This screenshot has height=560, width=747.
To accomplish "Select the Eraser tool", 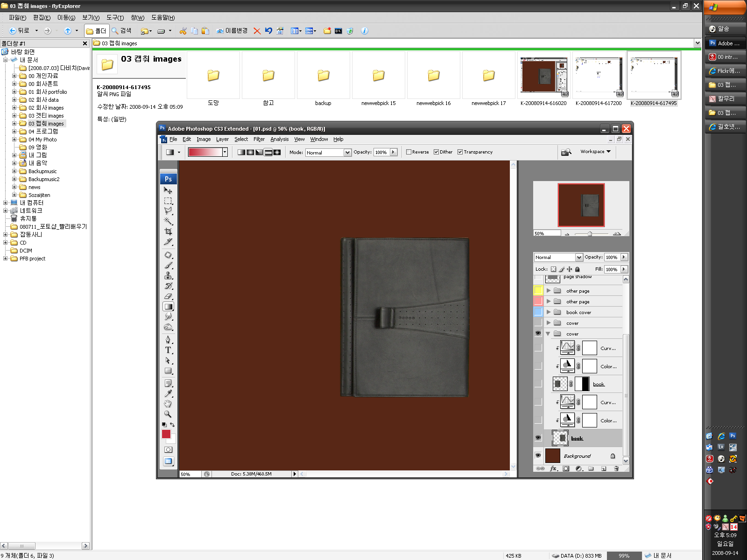I will [x=168, y=296].
